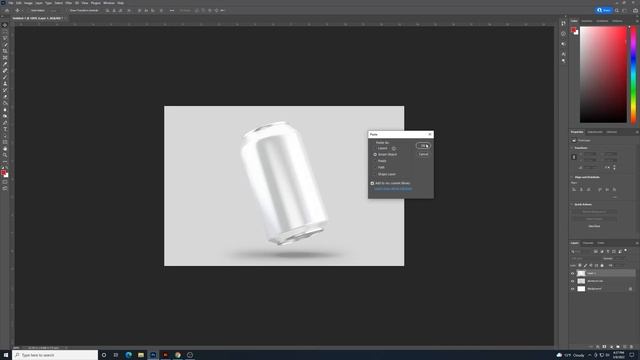Switch to the Channels tab

588,243
